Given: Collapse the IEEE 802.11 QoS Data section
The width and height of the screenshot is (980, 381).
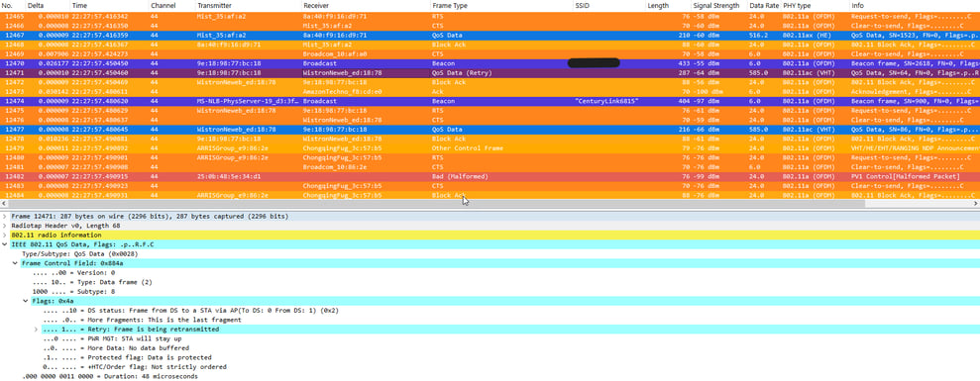Looking at the screenshot, I should 5,244.
